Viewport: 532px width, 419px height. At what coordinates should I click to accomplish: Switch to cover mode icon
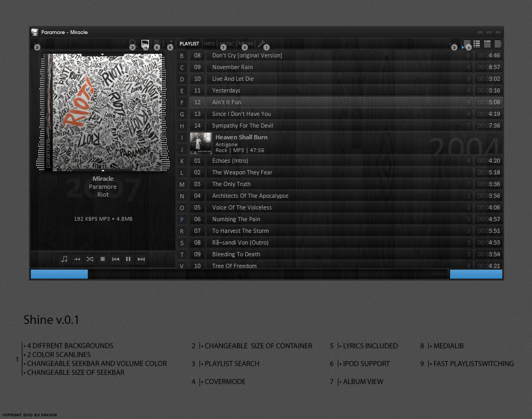click(x=145, y=44)
